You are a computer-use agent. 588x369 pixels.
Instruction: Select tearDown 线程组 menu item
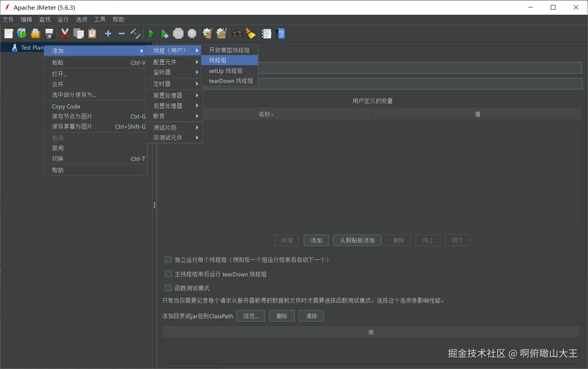click(230, 81)
